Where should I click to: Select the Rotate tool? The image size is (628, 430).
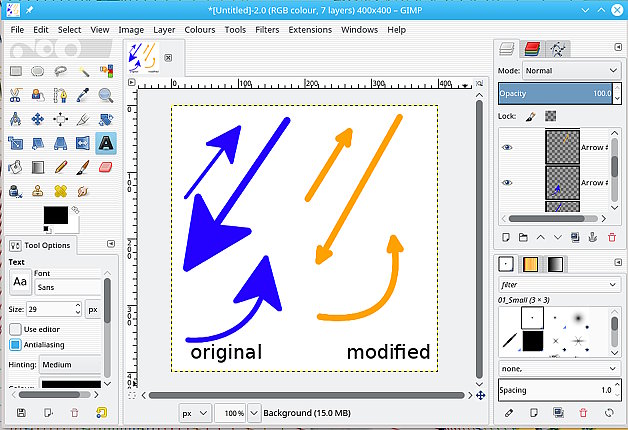coord(106,119)
